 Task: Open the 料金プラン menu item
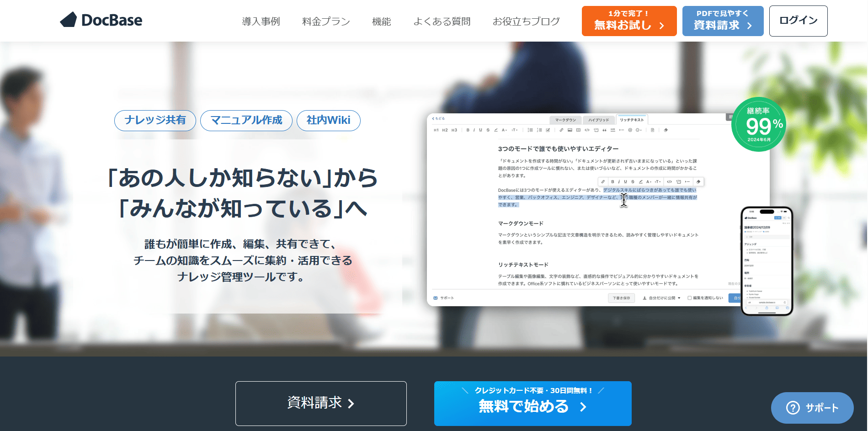(326, 21)
